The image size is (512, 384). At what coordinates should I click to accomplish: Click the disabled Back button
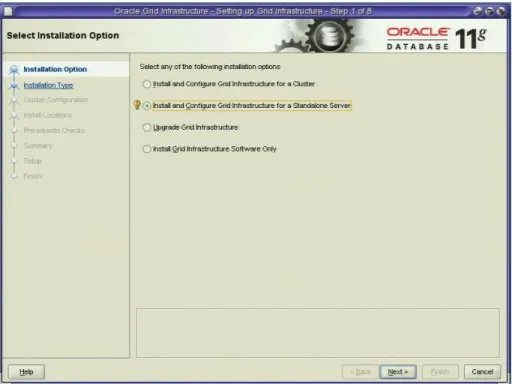360,372
